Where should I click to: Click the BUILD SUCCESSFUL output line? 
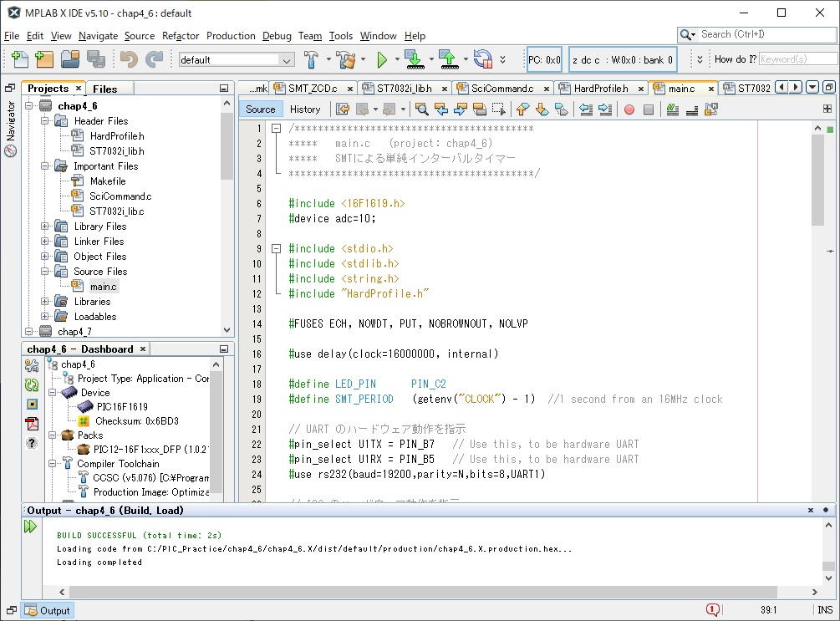140,535
